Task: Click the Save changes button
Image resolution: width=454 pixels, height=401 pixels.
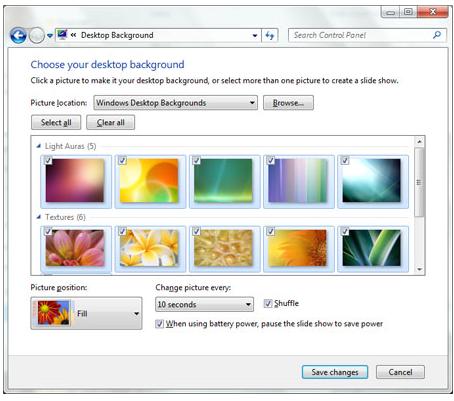Action: pos(335,372)
